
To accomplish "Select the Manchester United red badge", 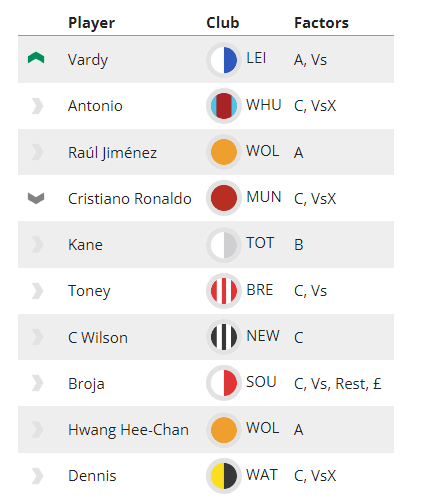I will point(223,198).
